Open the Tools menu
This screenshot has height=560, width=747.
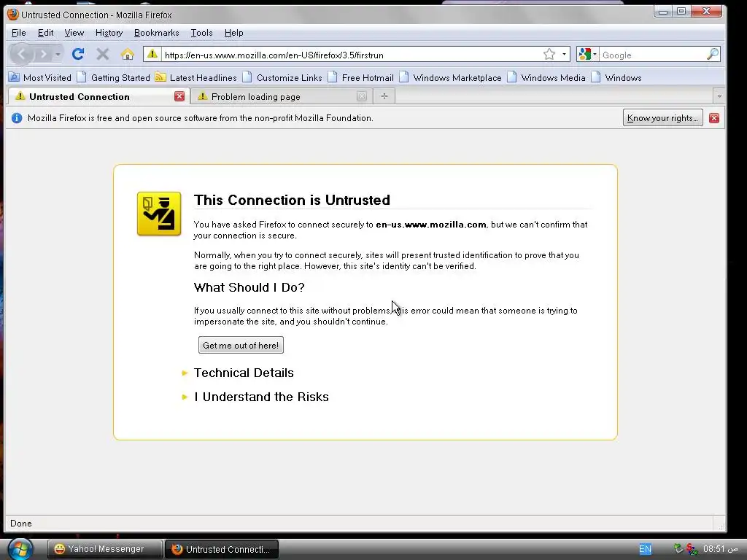[x=201, y=33]
